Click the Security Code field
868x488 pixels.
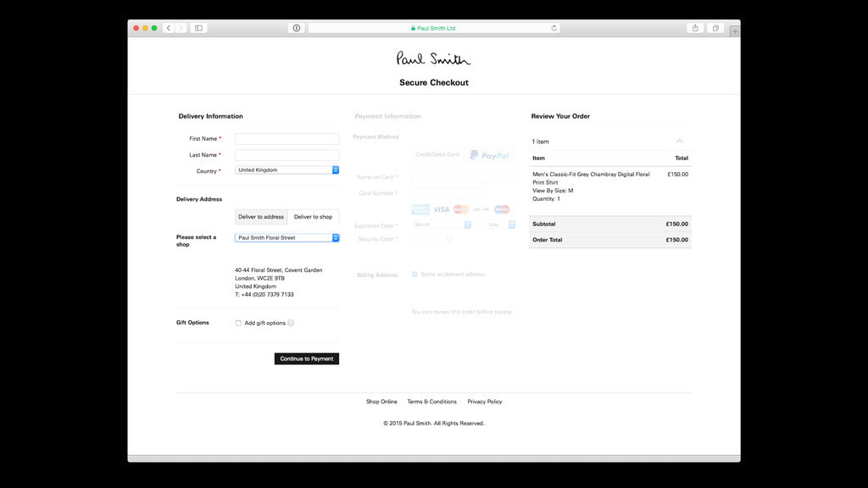coord(427,239)
